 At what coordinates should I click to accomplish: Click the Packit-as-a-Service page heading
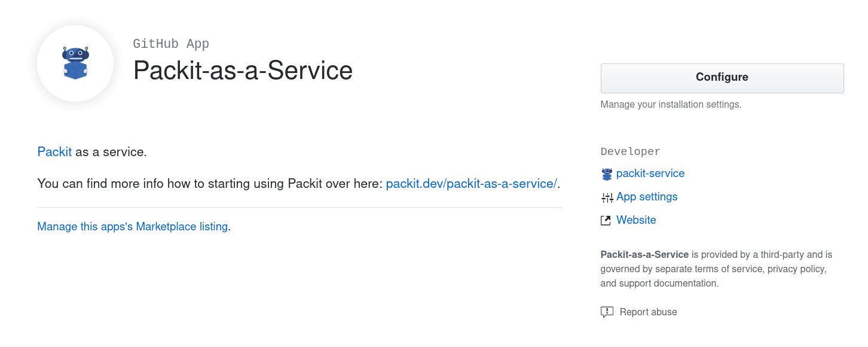(x=243, y=71)
